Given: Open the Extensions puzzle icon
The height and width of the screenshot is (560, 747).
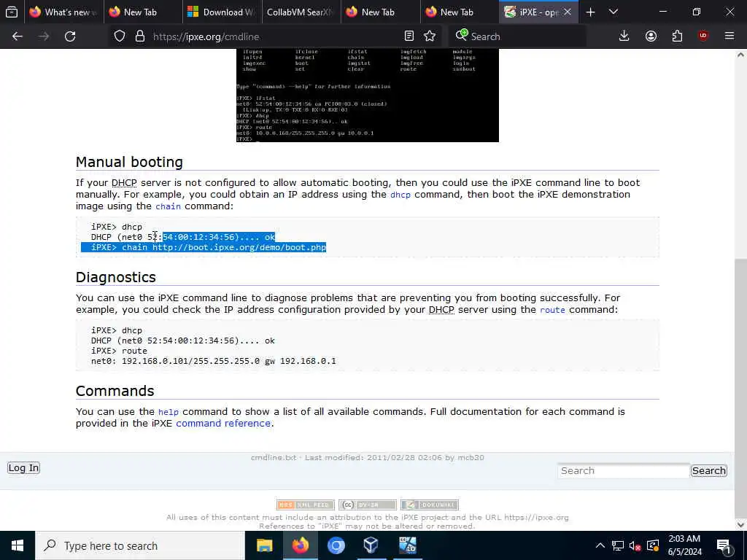Looking at the screenshot, I should click(x=677, y=36).
